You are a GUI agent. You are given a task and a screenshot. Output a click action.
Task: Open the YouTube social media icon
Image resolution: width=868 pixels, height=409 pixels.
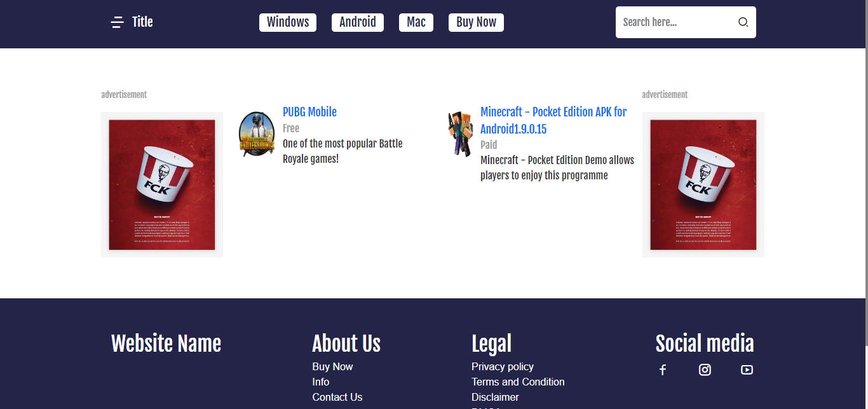747,370
